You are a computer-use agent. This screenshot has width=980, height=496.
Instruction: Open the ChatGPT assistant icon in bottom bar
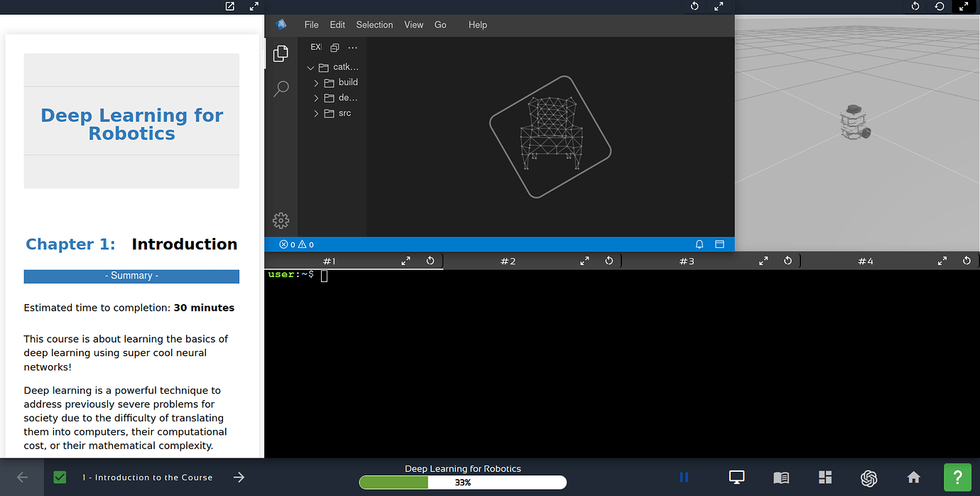click(x=869, y=478)
